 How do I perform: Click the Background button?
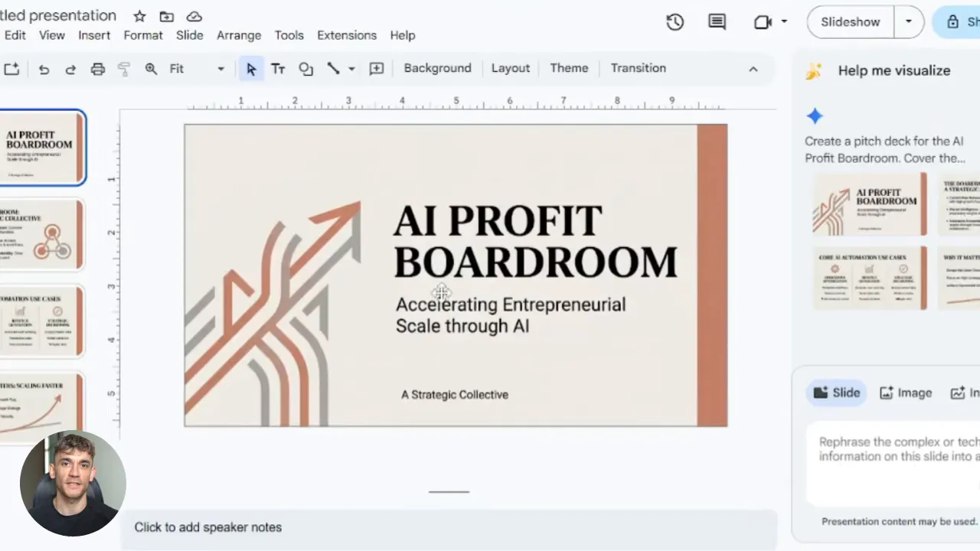[437, 68]
